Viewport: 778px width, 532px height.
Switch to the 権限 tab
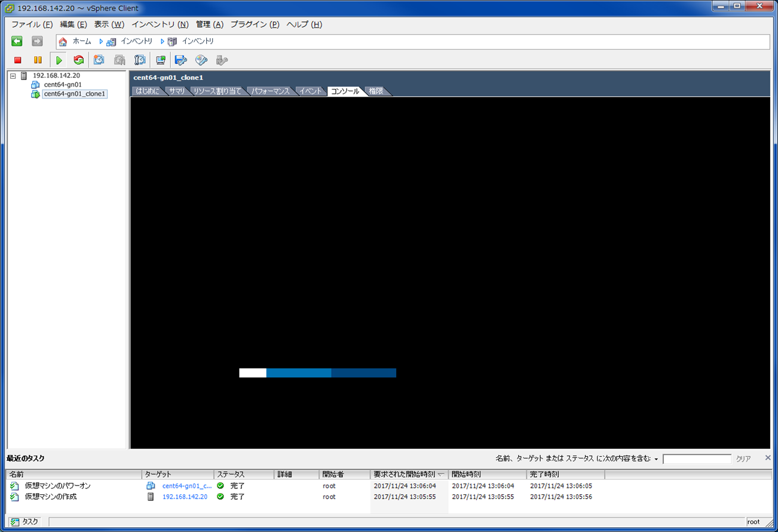point(376,91)
